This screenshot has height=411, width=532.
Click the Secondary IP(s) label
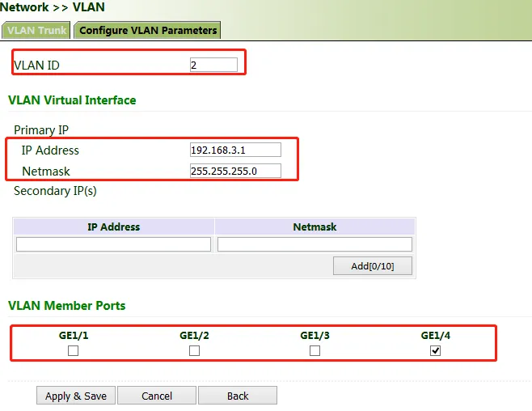coord(55,191)
